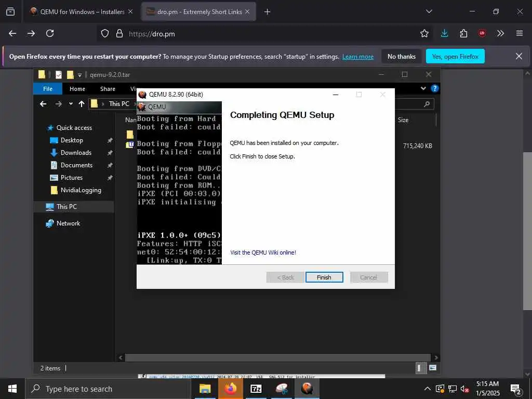This screenshot has width=532, height=399.
Task: Open the Firefox extensions puzzle icon
Action: click(x=463, y=33)
